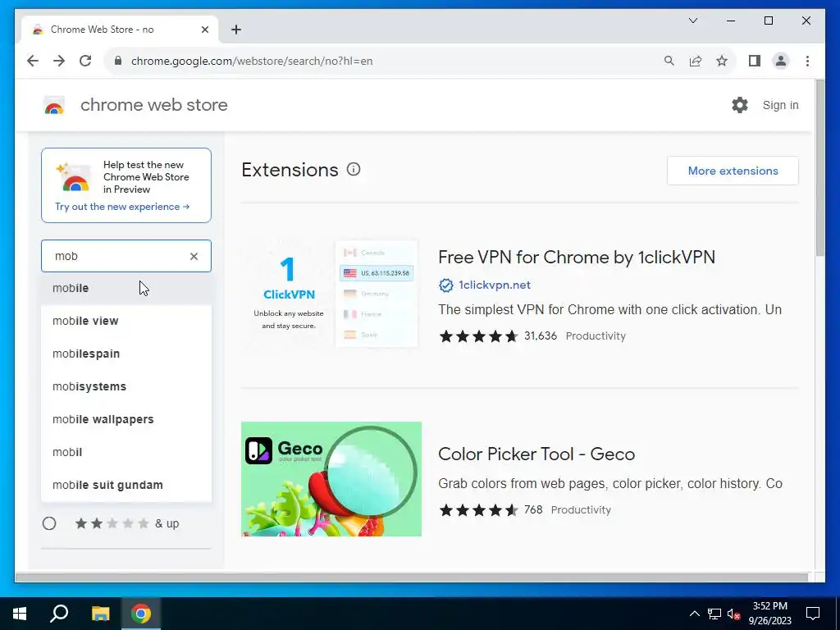Click the More extensions button

[733, 171]
